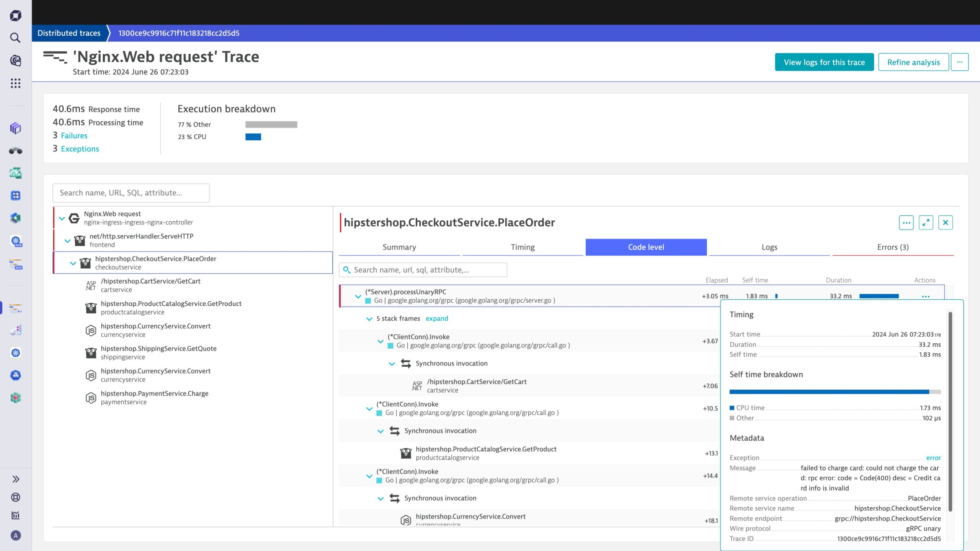Expand the PlaceOrder detail panel to fullscreen

point(926,222)
